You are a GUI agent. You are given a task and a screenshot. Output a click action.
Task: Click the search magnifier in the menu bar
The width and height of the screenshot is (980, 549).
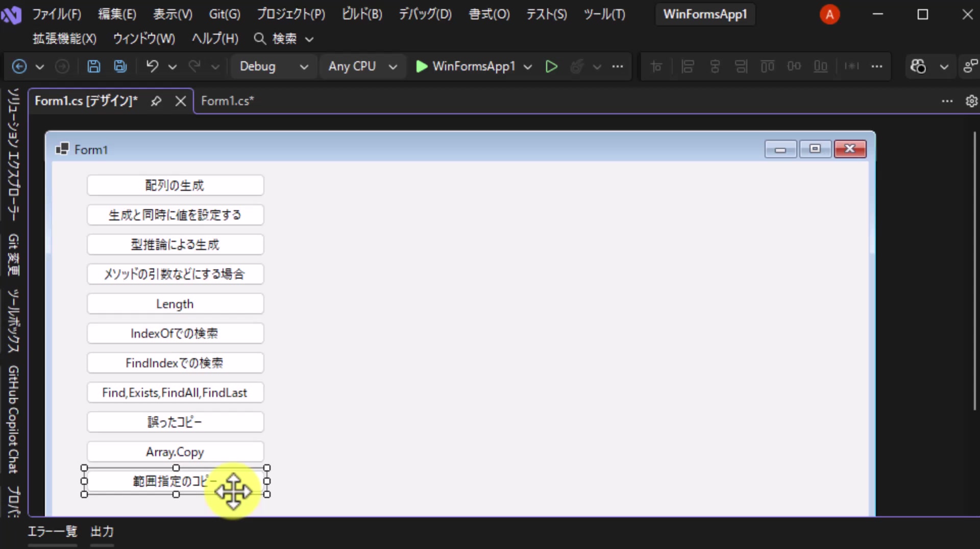[x=260, y=39]
